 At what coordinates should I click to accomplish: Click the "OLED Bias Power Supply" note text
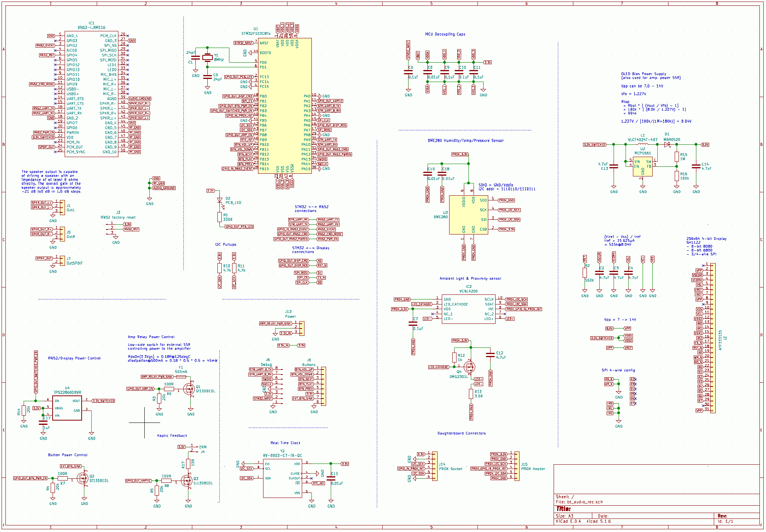(643, 74)
